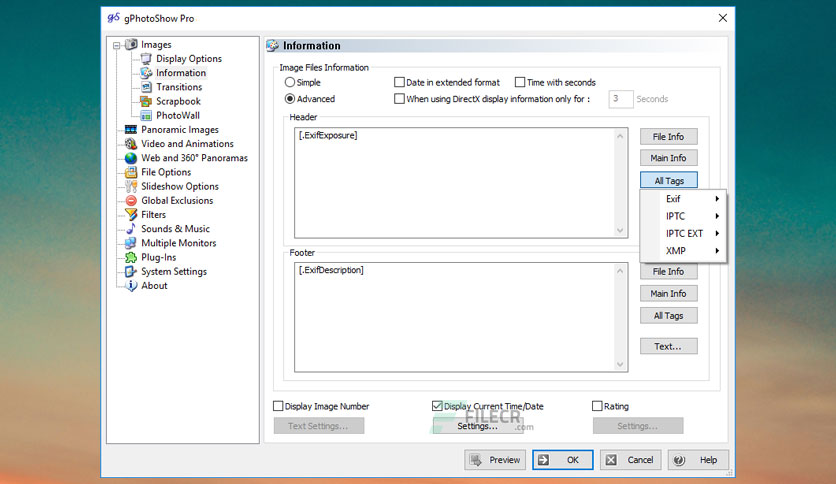Click the Multiple Monitors icon
This screenshot has width=836, height=484.
pyautogui.click(x=131, y=243)
